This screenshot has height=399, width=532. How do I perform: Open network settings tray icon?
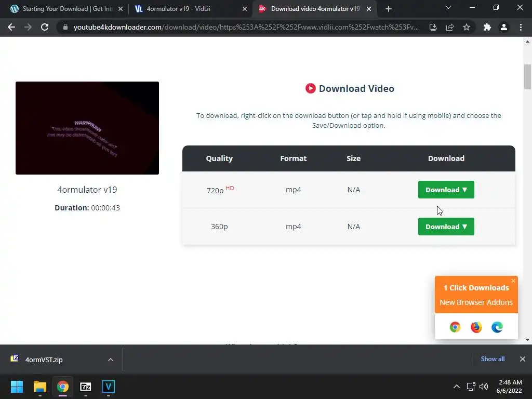point(471,387)
